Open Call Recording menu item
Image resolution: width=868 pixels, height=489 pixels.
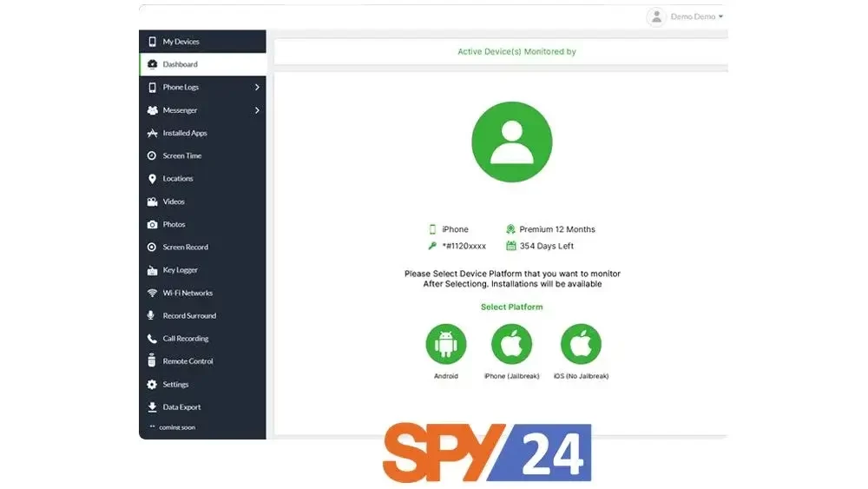(x=202, y=339)
